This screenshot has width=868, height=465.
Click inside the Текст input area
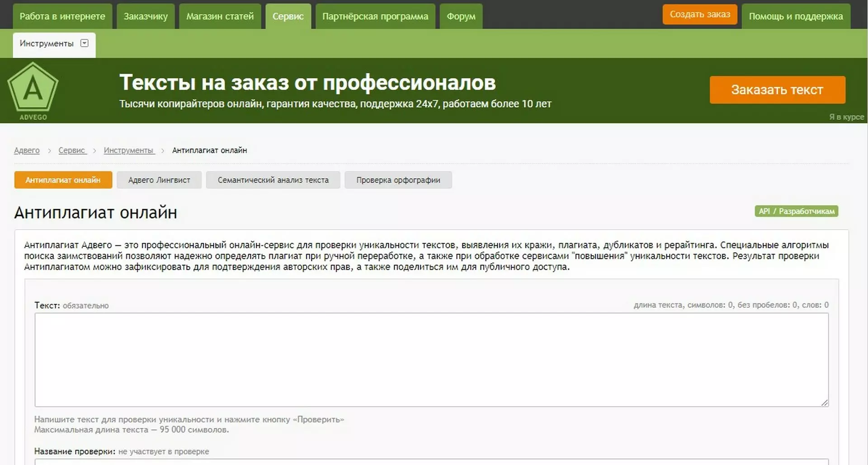(x=431, y=360)
